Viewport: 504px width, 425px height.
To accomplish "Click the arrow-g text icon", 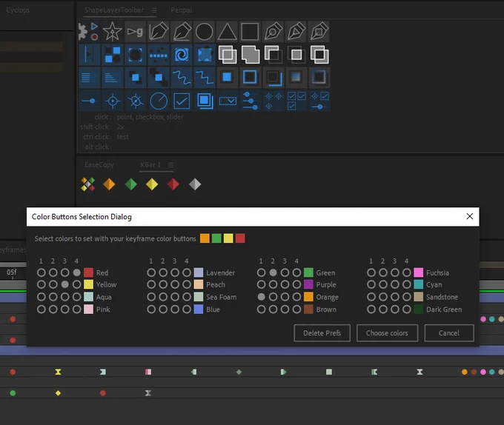I will (x=136, y=31).
